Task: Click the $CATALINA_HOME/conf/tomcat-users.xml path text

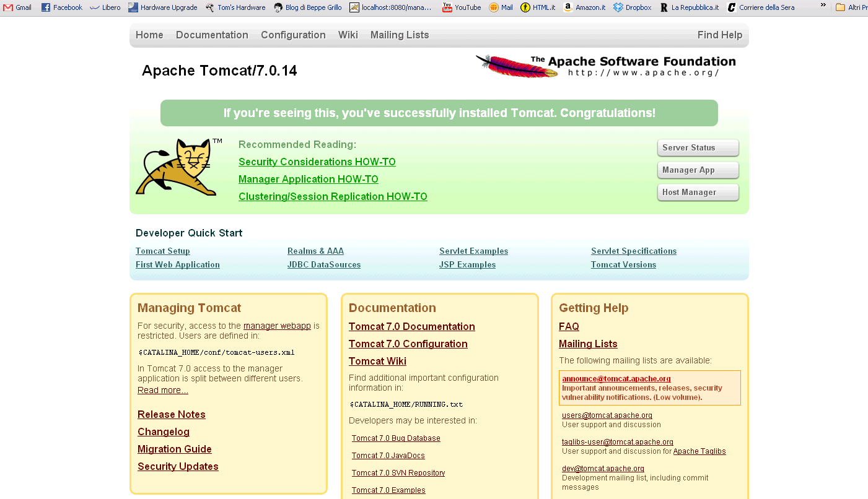Action: (x=216, y=353)
